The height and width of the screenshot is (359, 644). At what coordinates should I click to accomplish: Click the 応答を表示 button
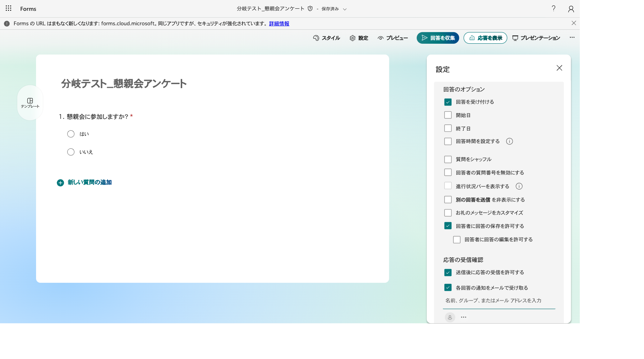(x=485, y=38)
